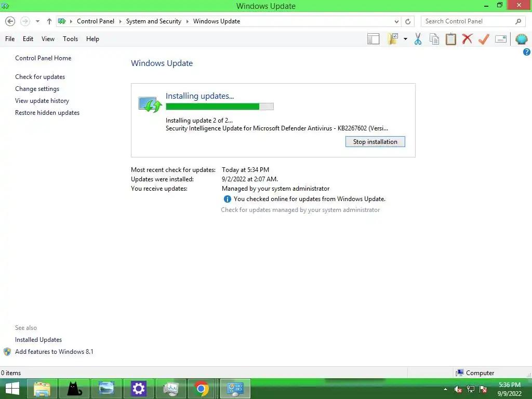Click the Cut scissors icon
The width and height of the screenshot is (532, 399).
point(418,39)
